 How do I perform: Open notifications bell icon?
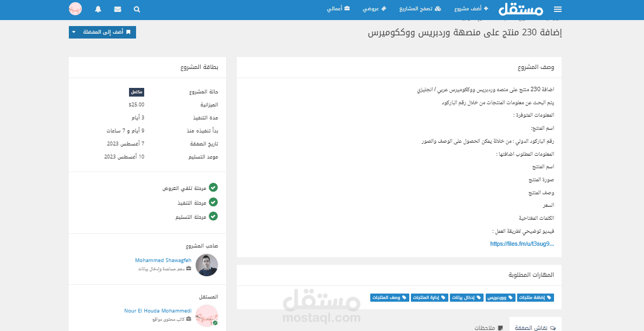[x=98, y=9]
